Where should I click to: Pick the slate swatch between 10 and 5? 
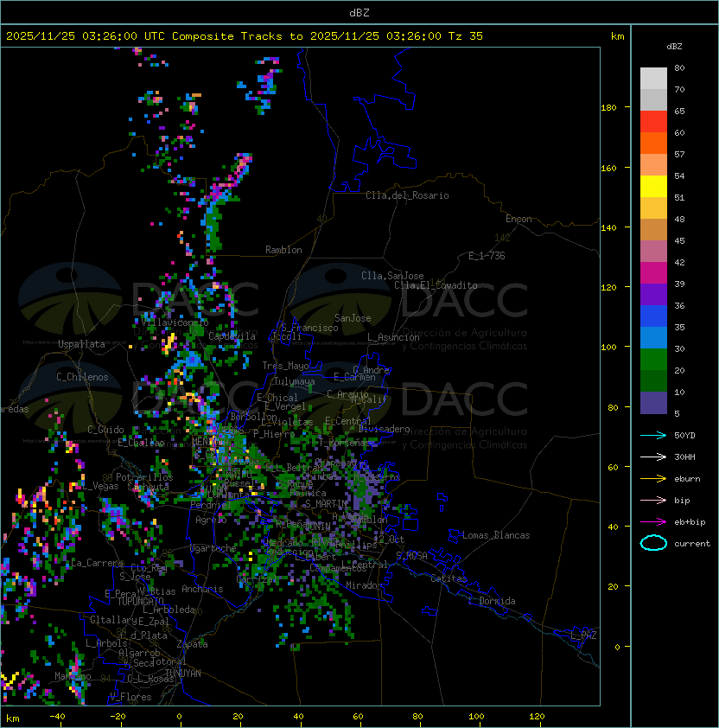pyautogui.click(x=653, y=403)
